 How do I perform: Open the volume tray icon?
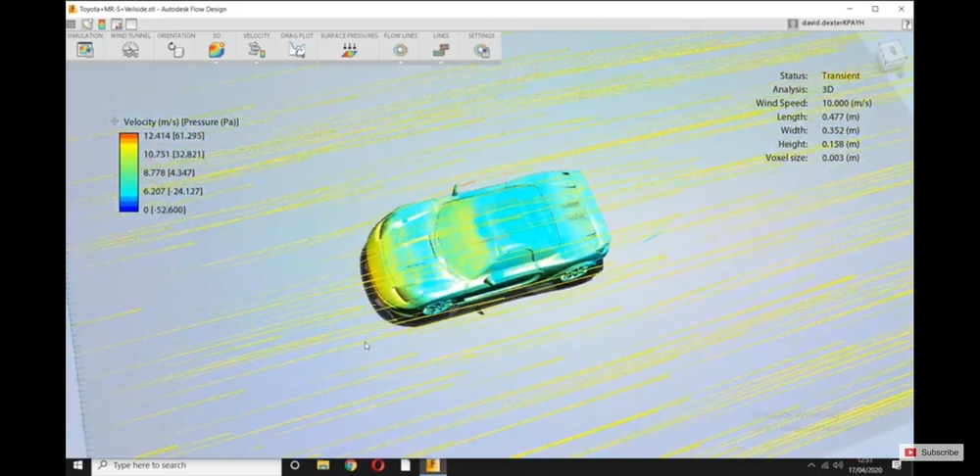pos(838,465)
